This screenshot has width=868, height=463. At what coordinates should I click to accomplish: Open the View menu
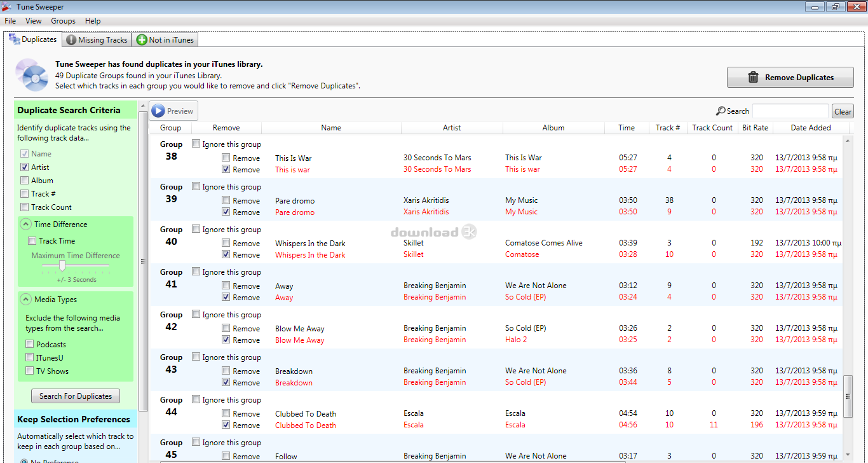click(x=34, y=21)
